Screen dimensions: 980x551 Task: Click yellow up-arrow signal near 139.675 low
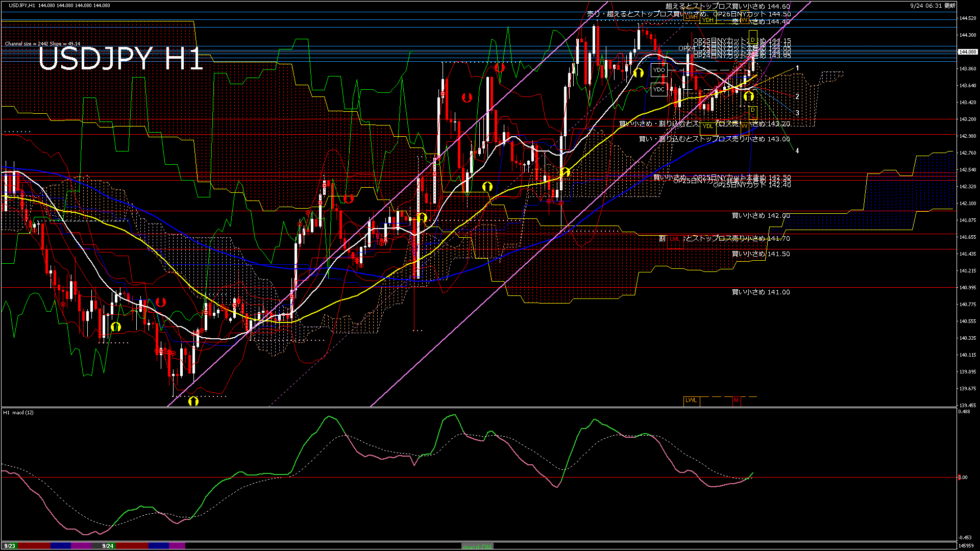(x=193, y=402)
